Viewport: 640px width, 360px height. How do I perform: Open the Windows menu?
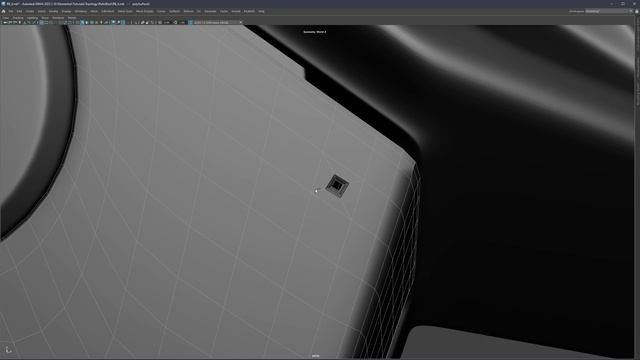tap(80, 11)
